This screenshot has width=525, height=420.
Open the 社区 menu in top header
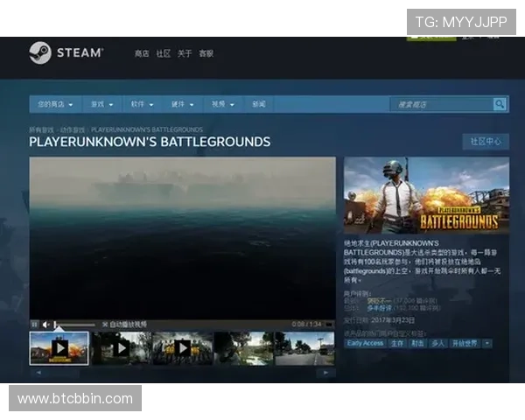coord(163,53)
